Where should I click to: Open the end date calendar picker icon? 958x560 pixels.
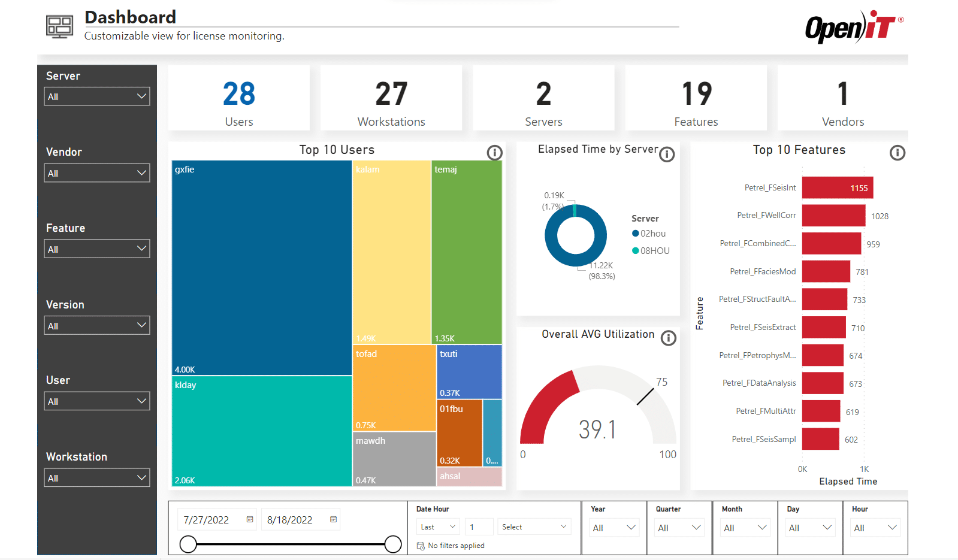[x=334, y=519]
